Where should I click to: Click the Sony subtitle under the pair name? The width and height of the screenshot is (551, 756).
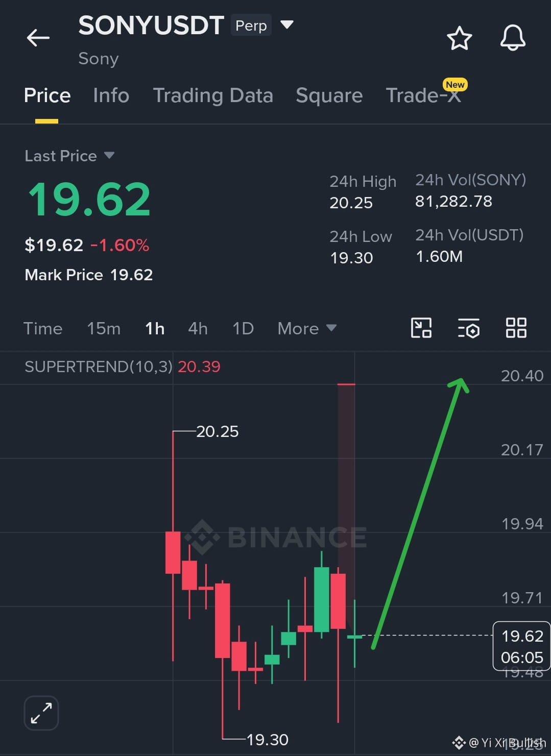tap(99, 59)
